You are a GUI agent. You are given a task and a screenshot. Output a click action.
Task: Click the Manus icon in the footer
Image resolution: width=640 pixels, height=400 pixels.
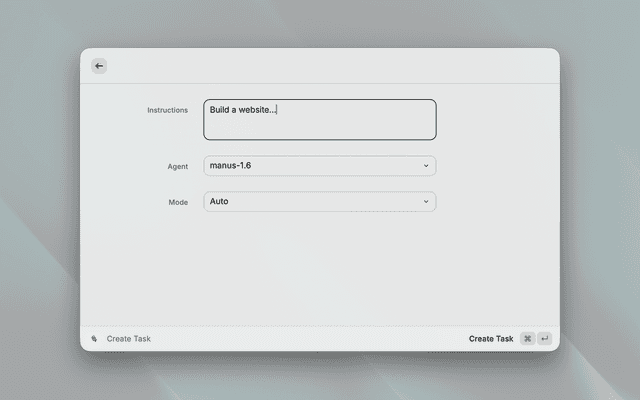click(x=94, y=339)
